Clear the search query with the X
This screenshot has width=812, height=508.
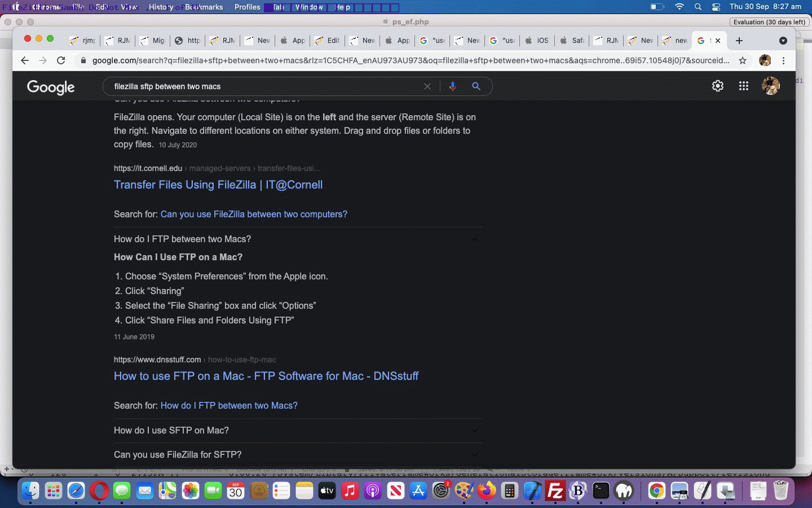(427, 86)
